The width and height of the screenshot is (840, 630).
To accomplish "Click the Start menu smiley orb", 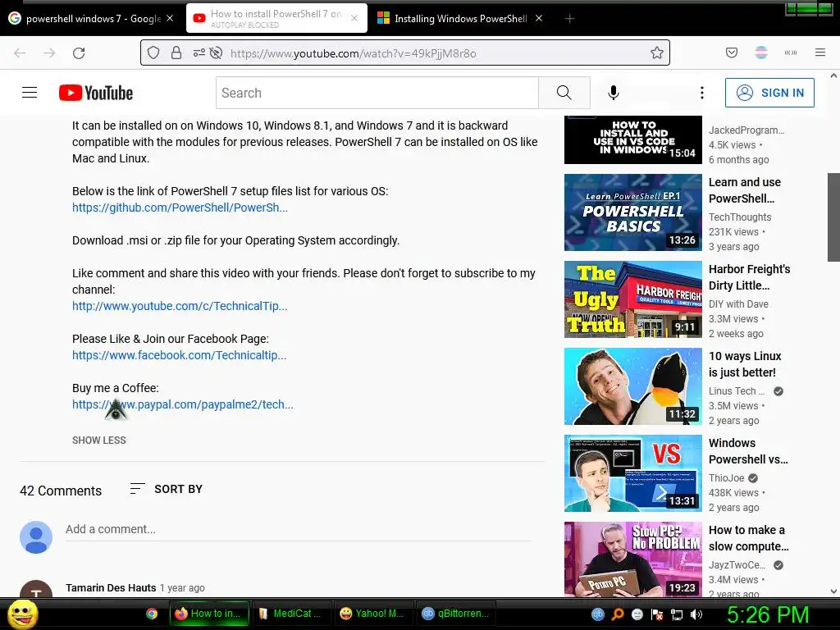I will 22,614.
